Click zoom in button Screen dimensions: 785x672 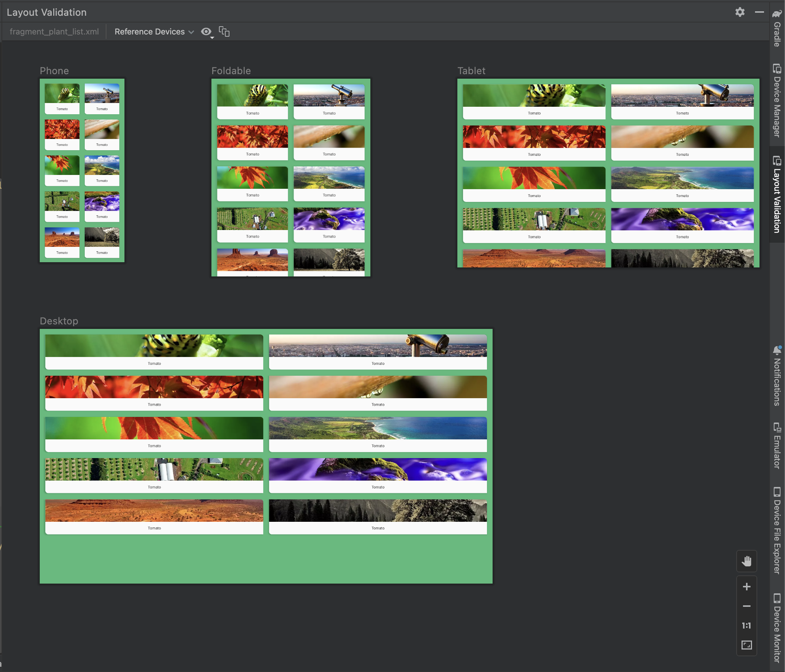click(x=747, y=587)
